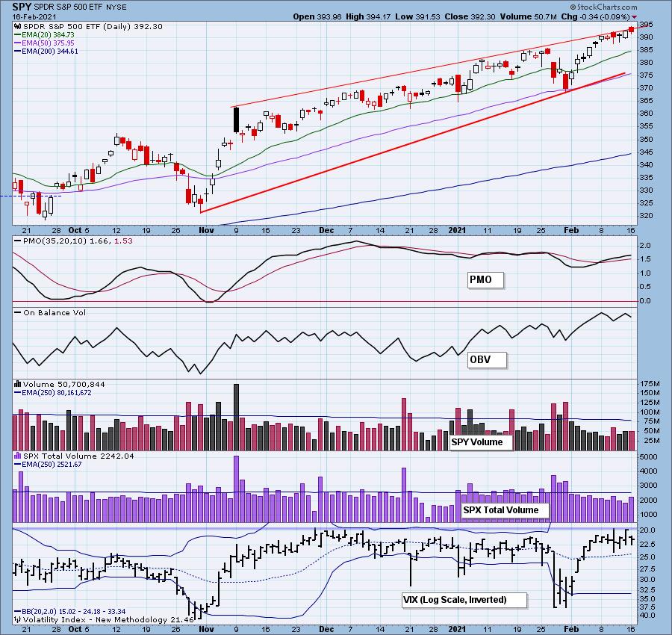Click the EMA(250) 2521.67 legend entry

pyautogui.click(x=49, y=464)
